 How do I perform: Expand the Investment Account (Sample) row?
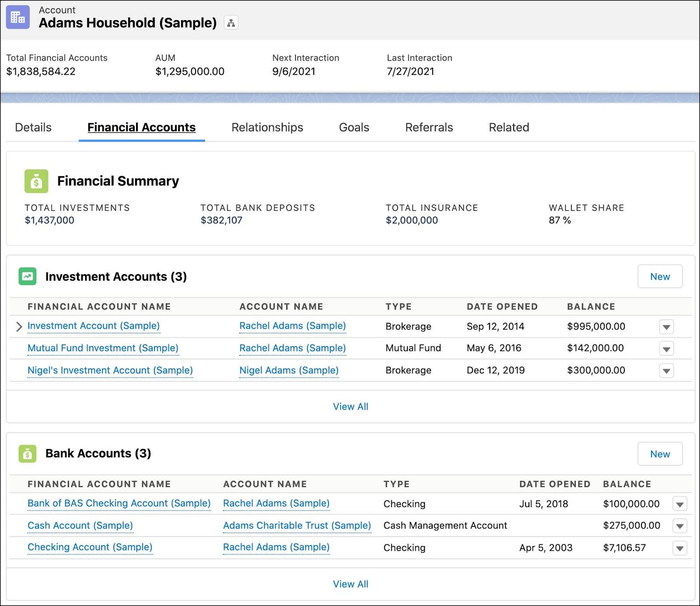click(x=18, y=326)
